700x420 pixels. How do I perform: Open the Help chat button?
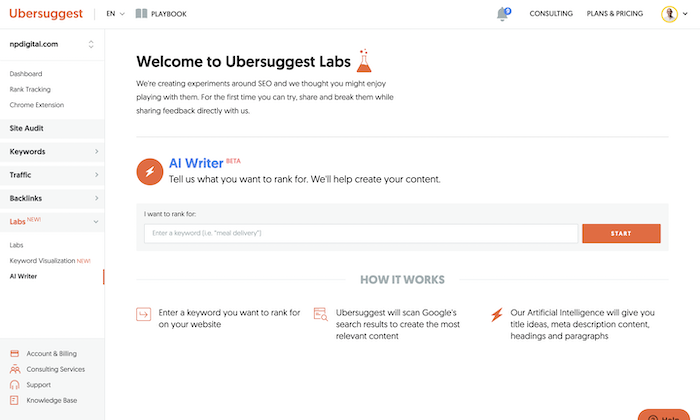(x=664, y=415)
